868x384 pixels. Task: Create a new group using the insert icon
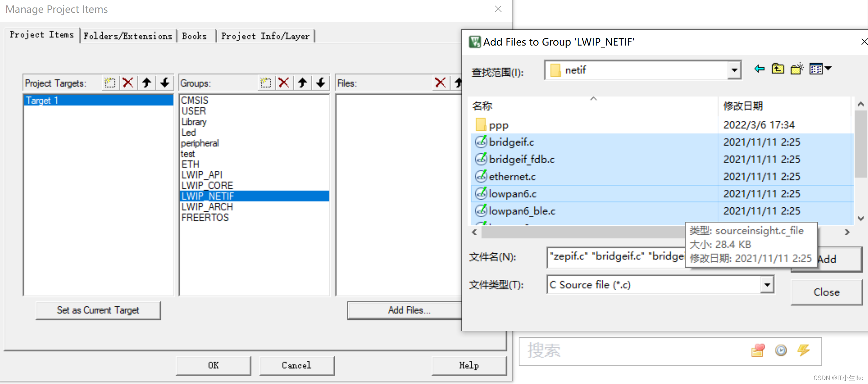click(x=266, y=83)
